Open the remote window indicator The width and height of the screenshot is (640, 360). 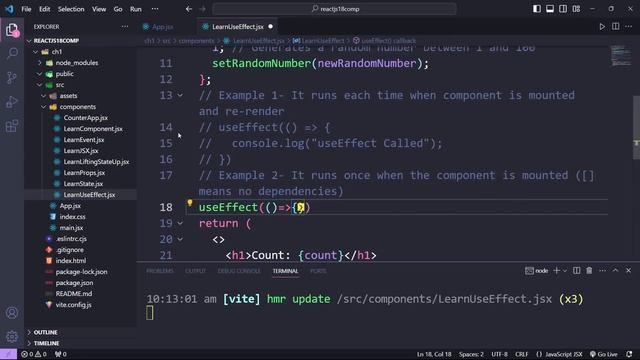[x=8, y=354]
